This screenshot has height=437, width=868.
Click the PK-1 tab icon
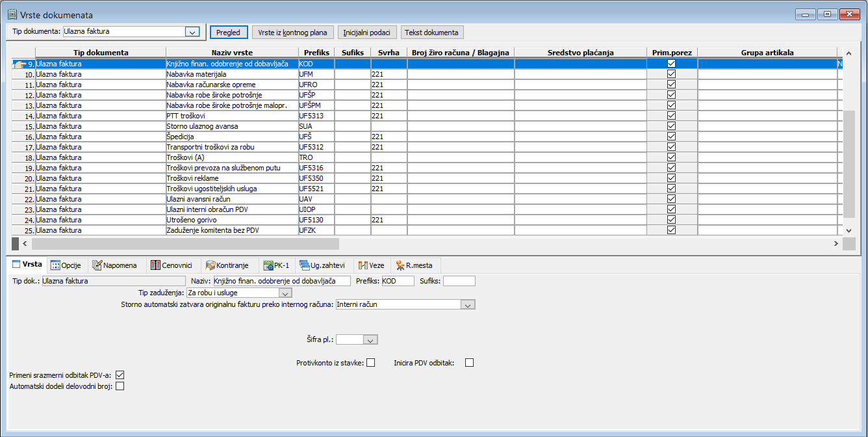268,265
